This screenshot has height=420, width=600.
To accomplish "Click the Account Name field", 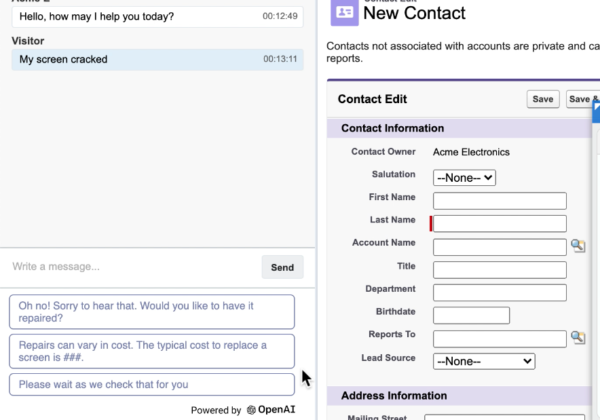I will pos(500,247).
